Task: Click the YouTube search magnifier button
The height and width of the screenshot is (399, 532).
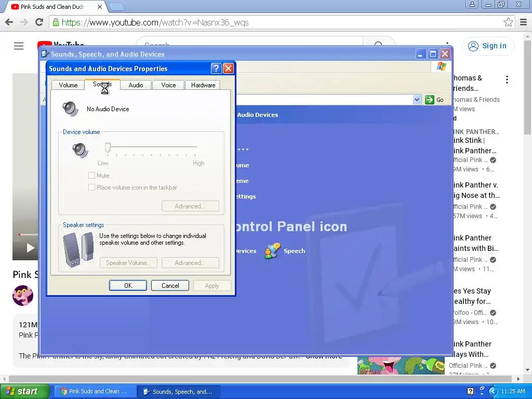Action: point(379,45)
